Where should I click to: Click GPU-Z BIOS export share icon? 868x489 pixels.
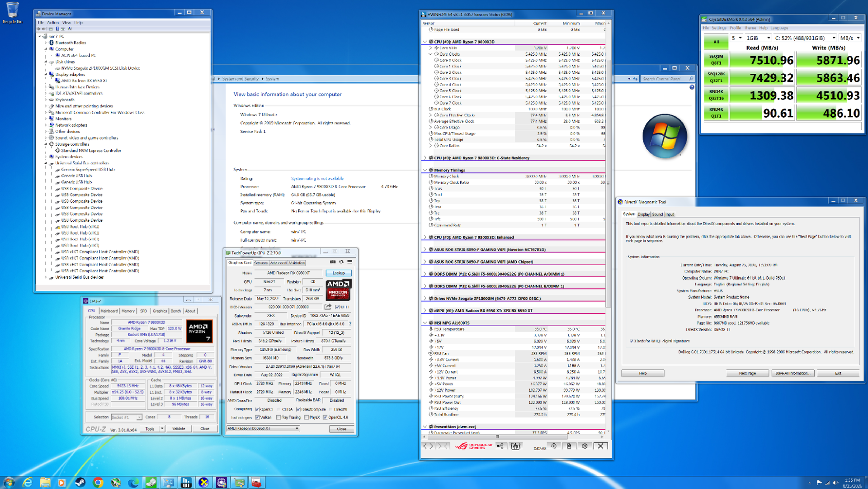[x=328, y=307]
